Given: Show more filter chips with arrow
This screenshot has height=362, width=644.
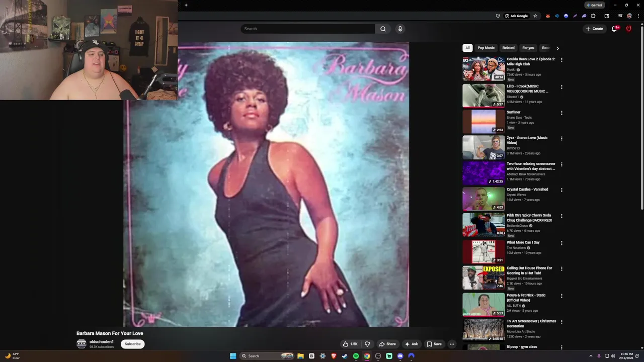Looking at the screenshot, I should coord(557,48).
